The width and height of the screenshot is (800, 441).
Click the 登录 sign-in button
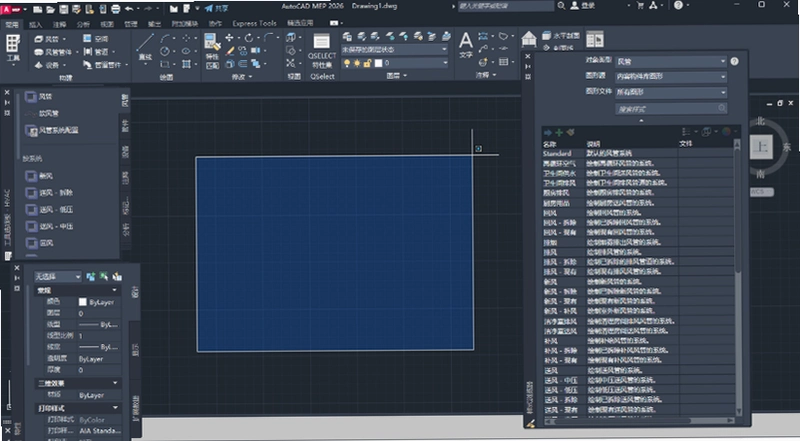[x=583, y=6]
